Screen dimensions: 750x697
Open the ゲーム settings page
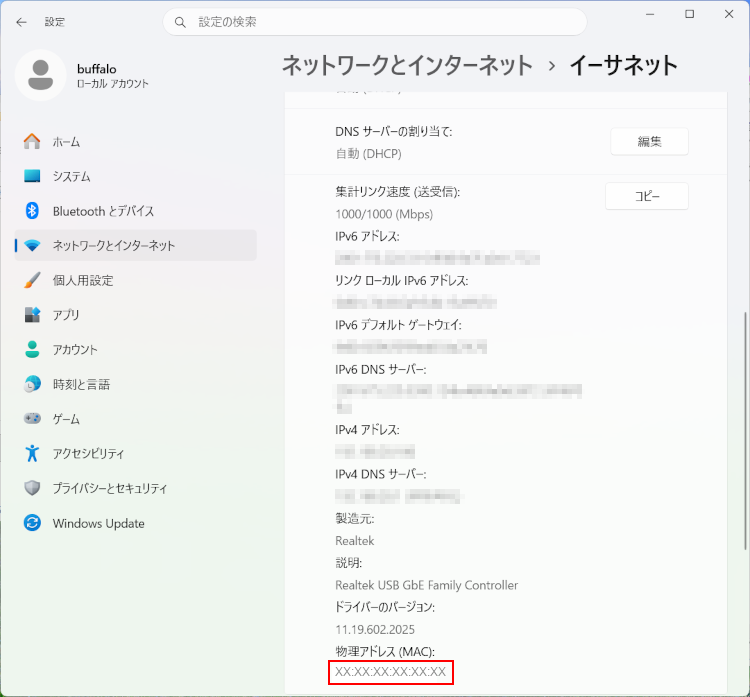[x=136, y=419]
